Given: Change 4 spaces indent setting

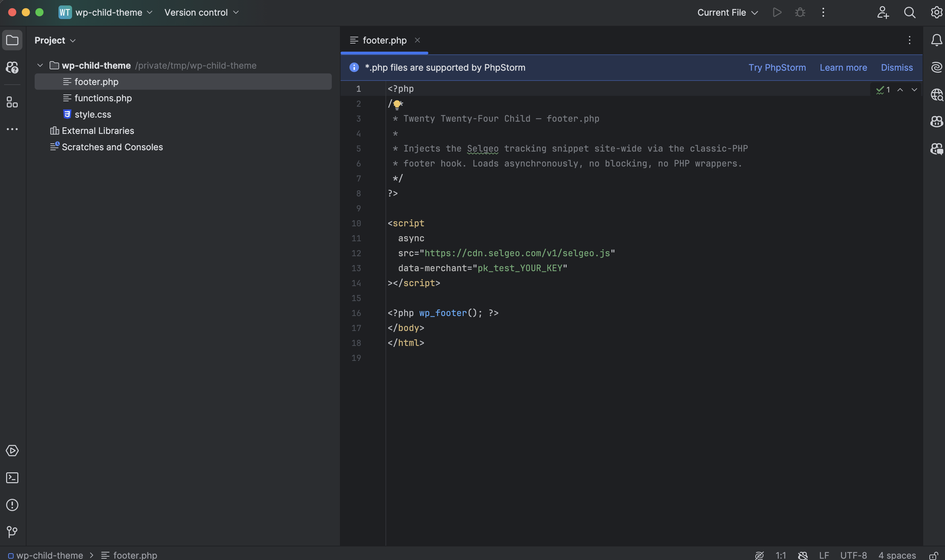Looking at the screenshot, I should [x=897, y=556].
